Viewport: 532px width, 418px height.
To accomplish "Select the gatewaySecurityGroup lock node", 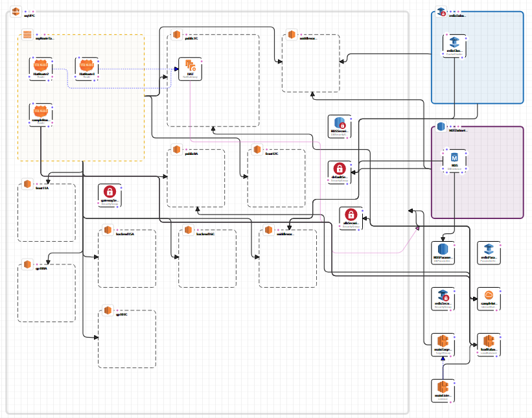I will click(x=110, y=196).
